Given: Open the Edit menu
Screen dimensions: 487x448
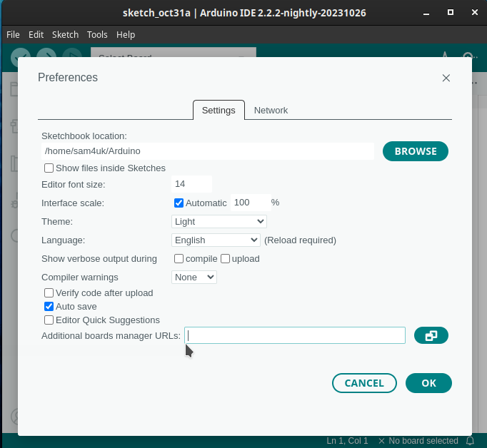Looking at the screenshot, I should (36, 35).
